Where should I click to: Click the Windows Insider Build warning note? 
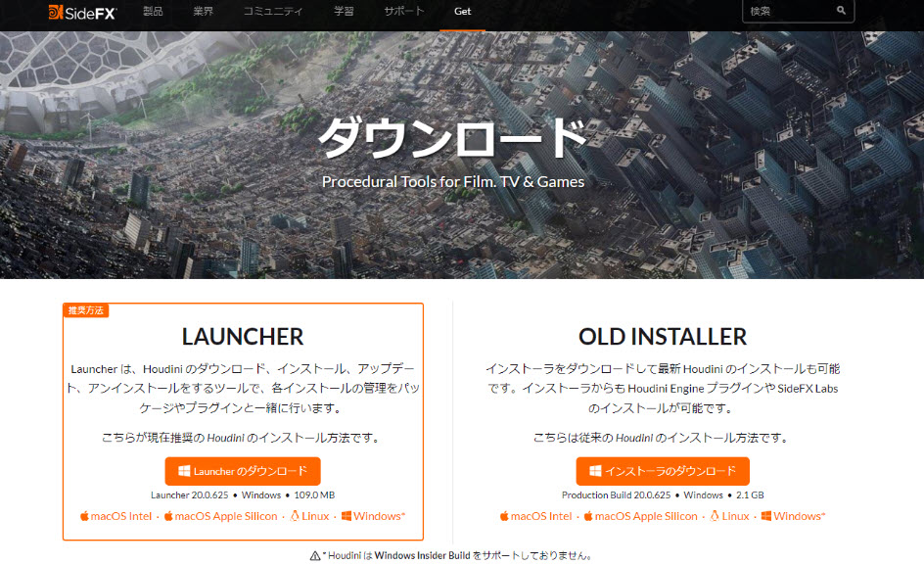coord(451,555)
